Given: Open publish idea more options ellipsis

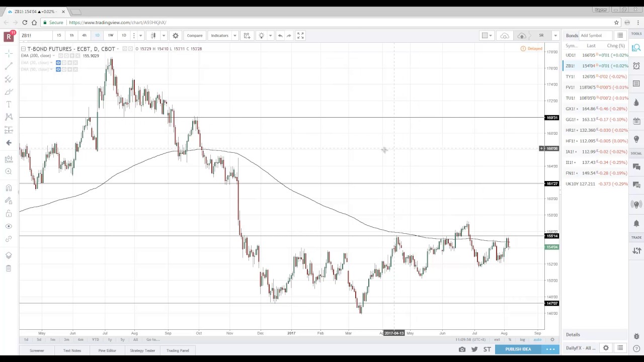Looking at the screenshot, I should (x=550, y=349).
